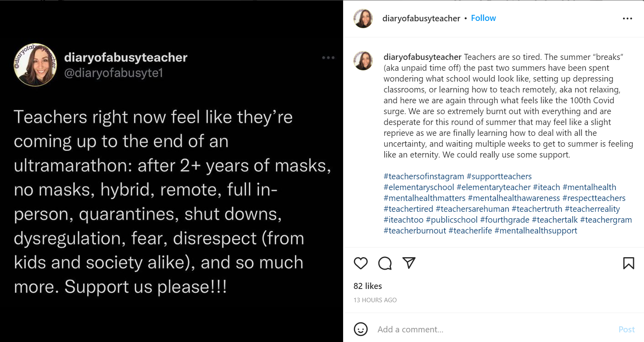
Task: Open the #teachersofinstagram hashtag
Action: coord(424,176)
